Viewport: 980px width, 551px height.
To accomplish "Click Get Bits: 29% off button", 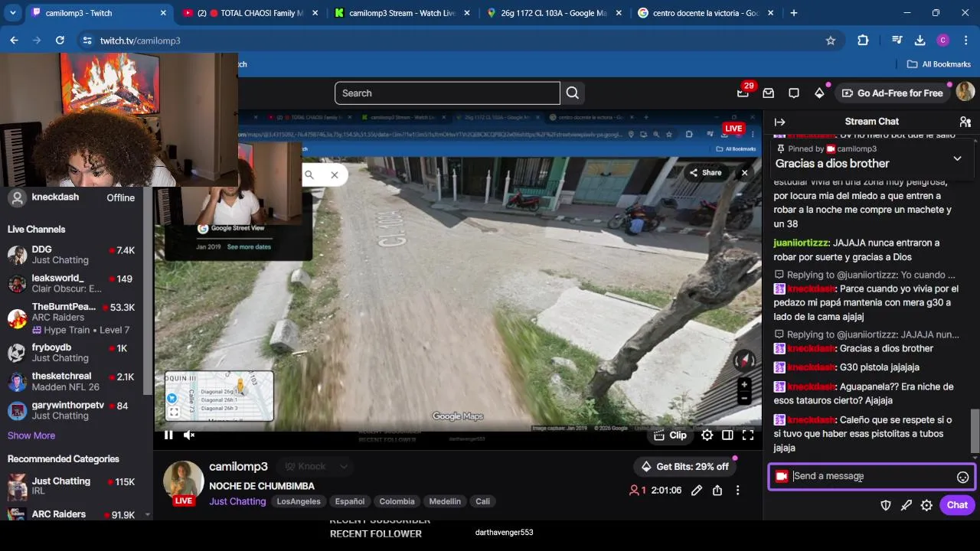I will pyautogui.click(x=684, y=466).
